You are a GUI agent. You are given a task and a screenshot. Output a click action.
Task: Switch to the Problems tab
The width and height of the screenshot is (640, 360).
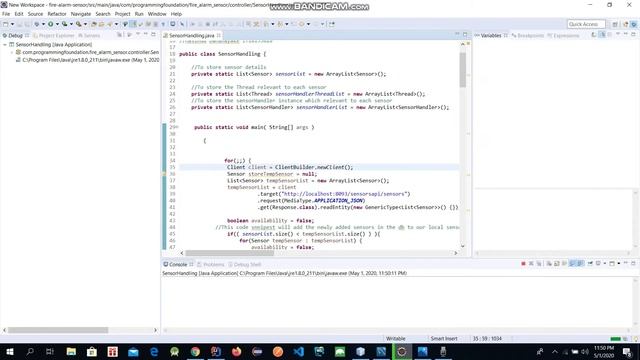(x=211, y=264)
